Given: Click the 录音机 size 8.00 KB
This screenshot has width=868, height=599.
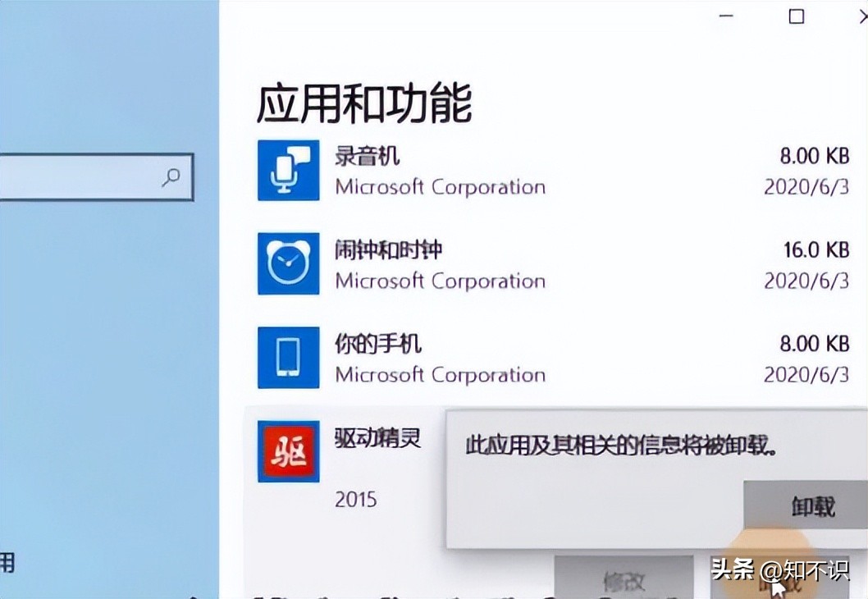Looking at the screenshot, I should (815, 156).
